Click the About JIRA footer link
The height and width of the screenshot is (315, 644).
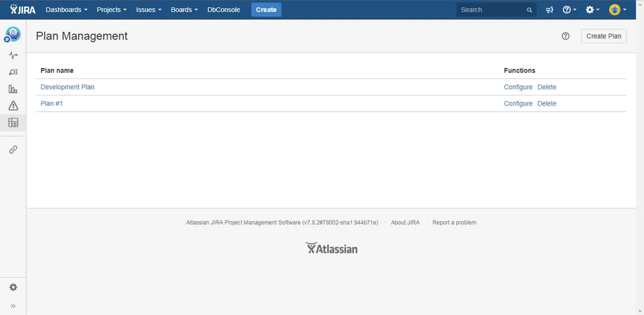[405, 222]
